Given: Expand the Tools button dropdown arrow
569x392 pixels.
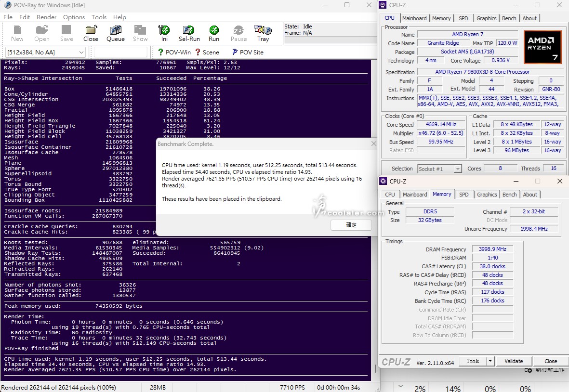Looking at the screenshot, I should (490, 361).
